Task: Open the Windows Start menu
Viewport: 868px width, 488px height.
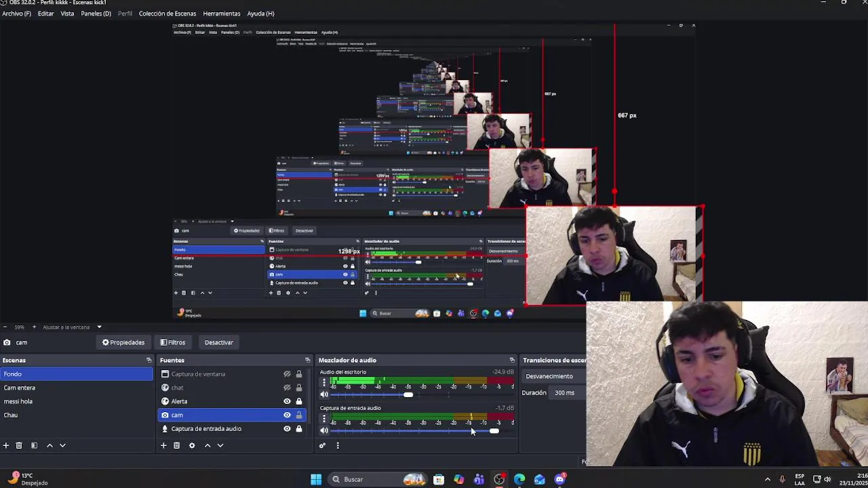Action: (x=316, y=479)
